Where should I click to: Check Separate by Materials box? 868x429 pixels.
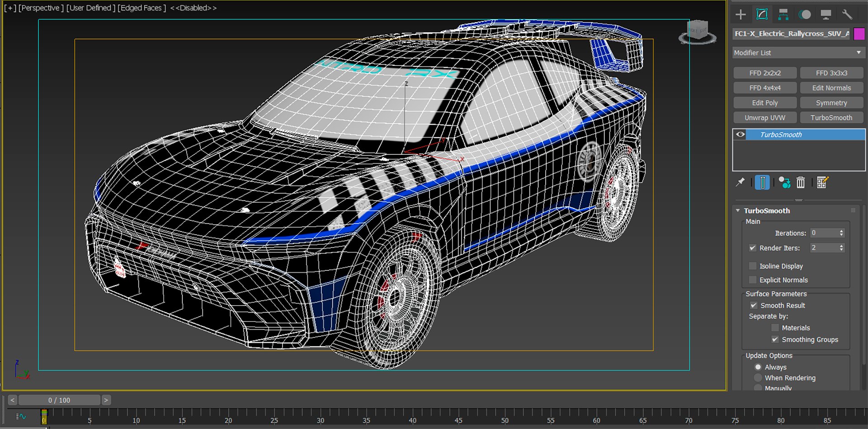tap(775, 328)
